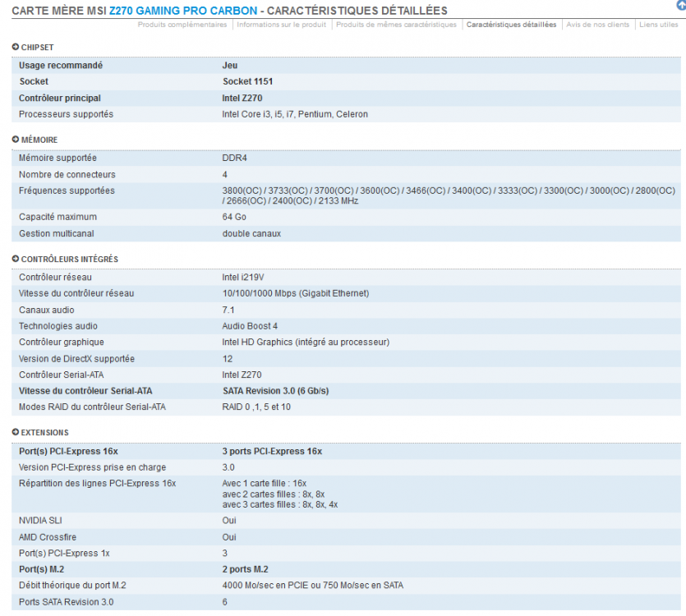The height and width of the screenshot is (616, 686).
Task: Select Vitesse du contrôleur réseau label
Action: (76, 293)
